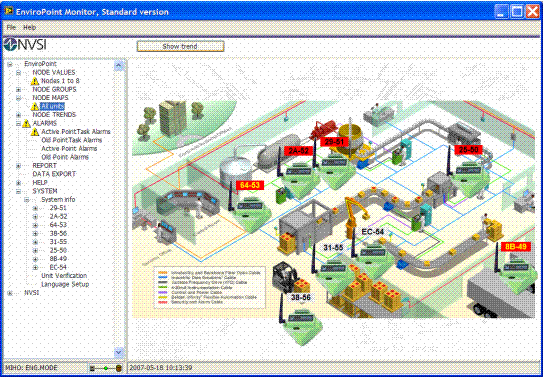Open the File menu
Viewport: 544px width, 377px height.
click(x=11, y=27)
